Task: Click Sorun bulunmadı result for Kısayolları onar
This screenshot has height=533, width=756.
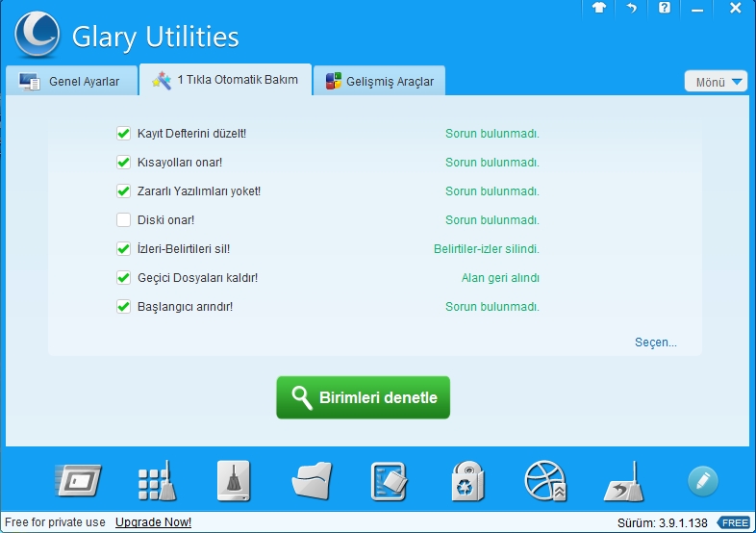Action: point(492,163)
